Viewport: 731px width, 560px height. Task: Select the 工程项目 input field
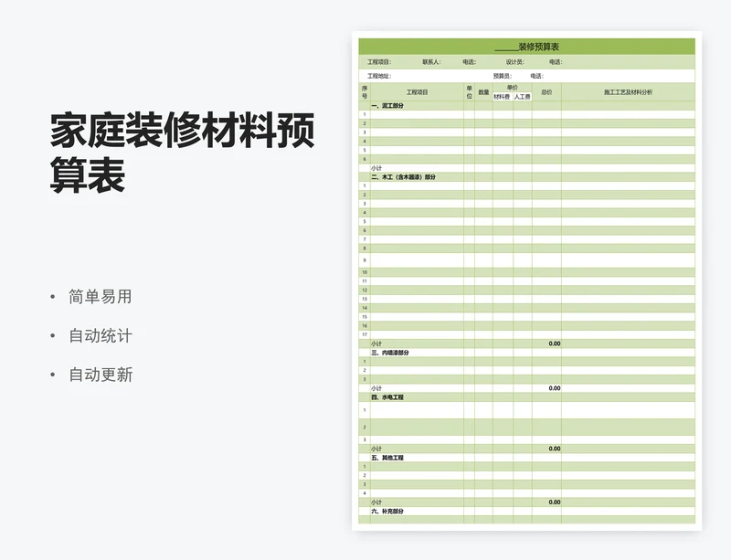pyautogui.click(x=399, y=60)
